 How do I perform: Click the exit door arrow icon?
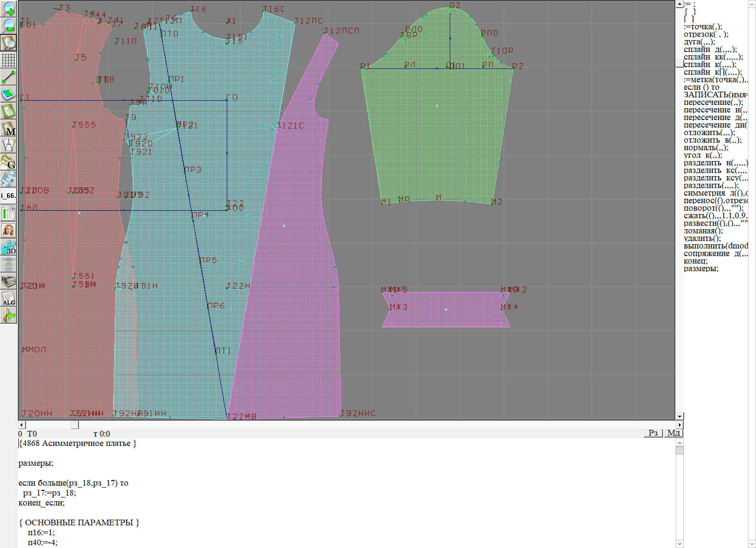click(x=9, y=315)
